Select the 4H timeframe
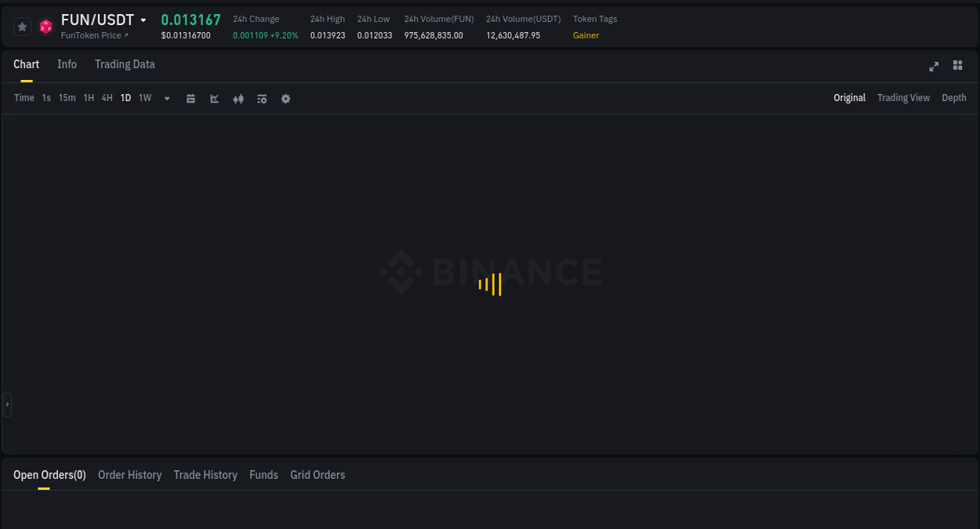 pyautogui.click(x=107, y=98)
